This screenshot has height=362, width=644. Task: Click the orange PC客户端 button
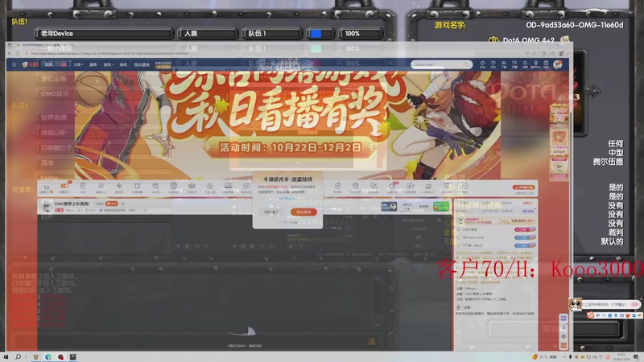coord(524,187)
